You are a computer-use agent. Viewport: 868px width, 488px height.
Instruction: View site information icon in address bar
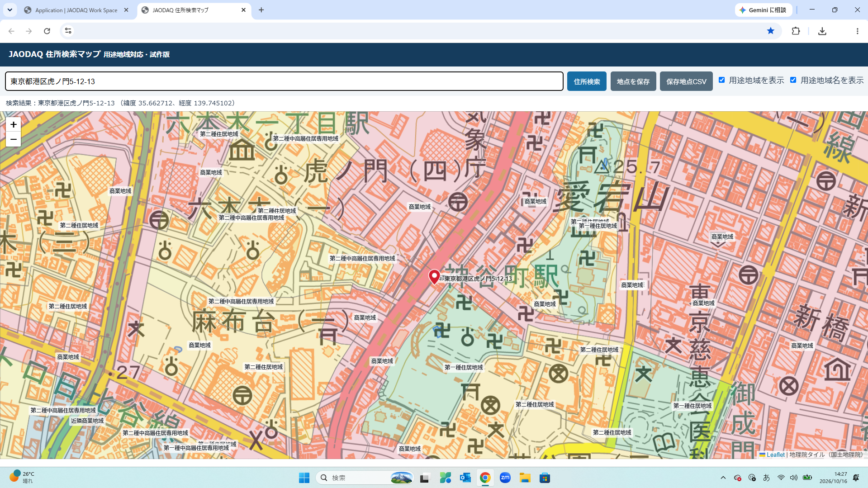coord(68,31)
